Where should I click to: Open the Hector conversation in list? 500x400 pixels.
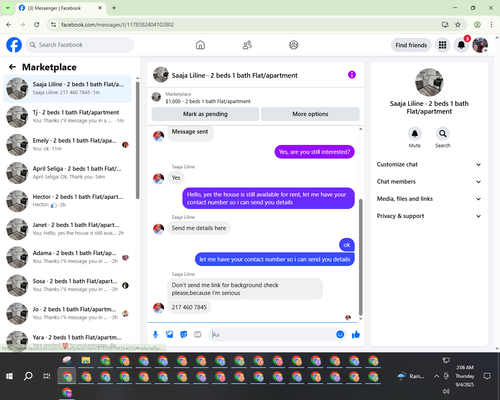68,201
